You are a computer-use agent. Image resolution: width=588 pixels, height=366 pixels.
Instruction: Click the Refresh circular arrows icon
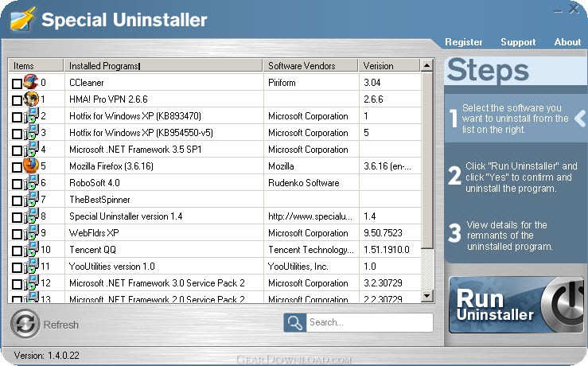pos(25,324)
